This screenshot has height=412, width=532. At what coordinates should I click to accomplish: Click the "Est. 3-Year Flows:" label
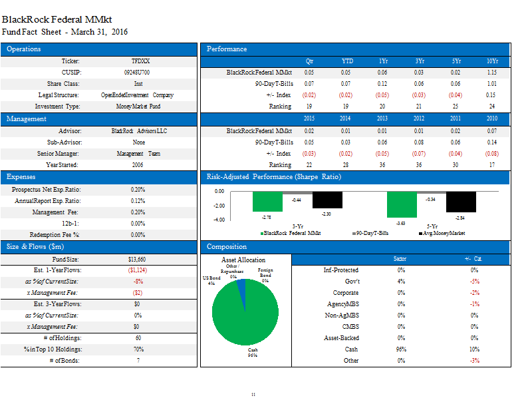pyautogui.click(x=58, y=304)
